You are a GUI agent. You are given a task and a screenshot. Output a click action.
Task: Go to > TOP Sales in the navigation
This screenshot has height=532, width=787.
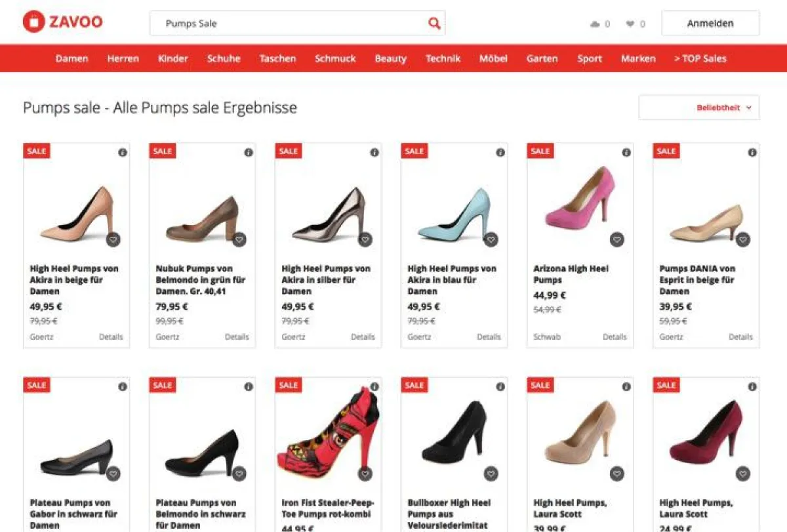[x=700, y=58]
